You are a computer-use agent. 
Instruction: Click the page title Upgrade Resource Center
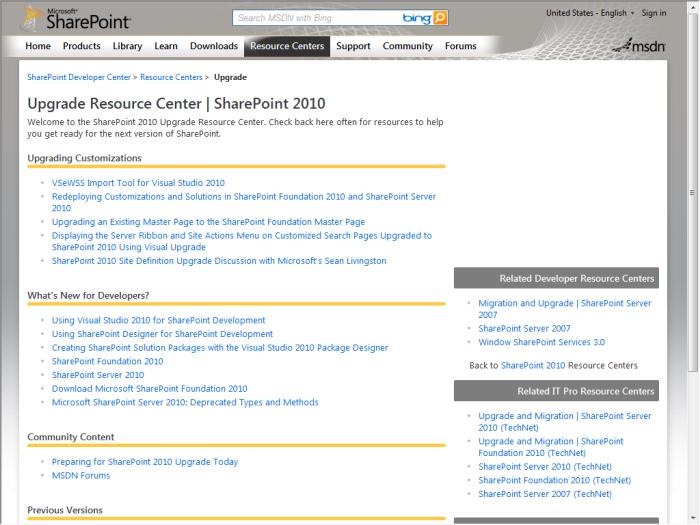(176, 104)
